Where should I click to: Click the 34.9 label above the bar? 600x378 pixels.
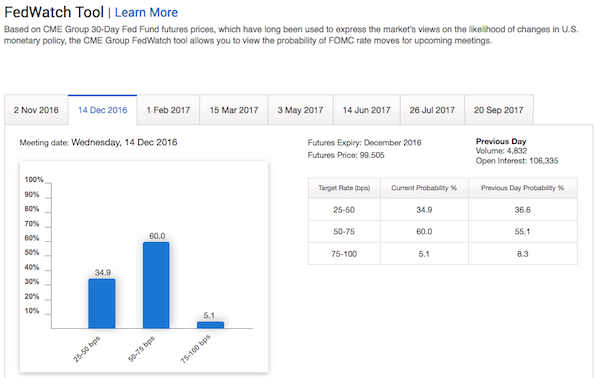(x=103, y=272)
